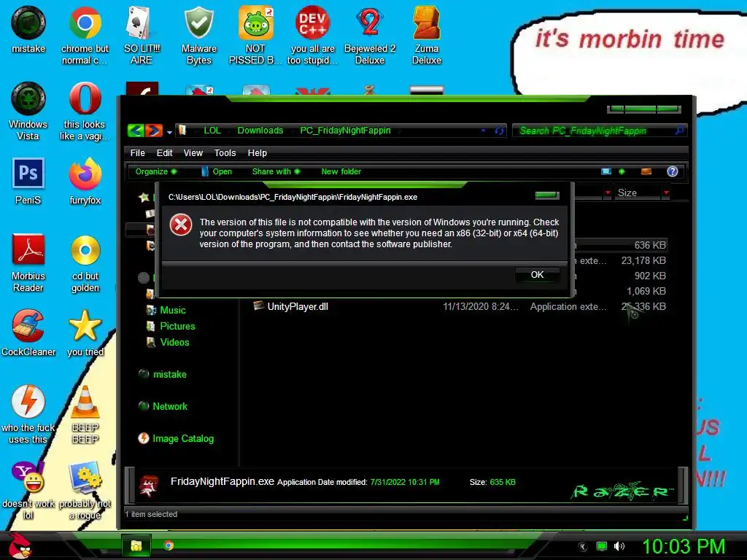Open the 'cd but golden' disc icon

point(85,262)
